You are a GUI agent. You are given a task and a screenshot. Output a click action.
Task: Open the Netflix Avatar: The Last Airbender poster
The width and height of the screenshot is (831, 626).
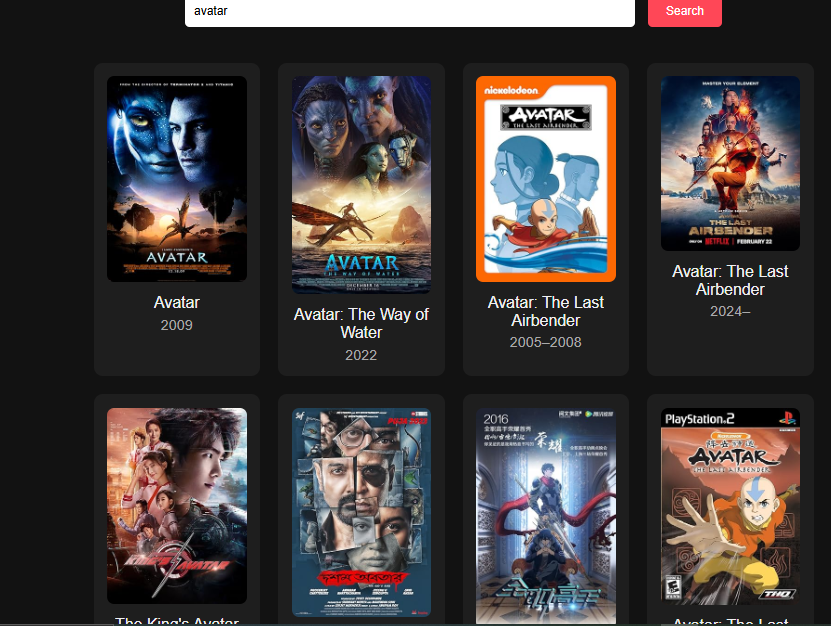click(730, 163)
